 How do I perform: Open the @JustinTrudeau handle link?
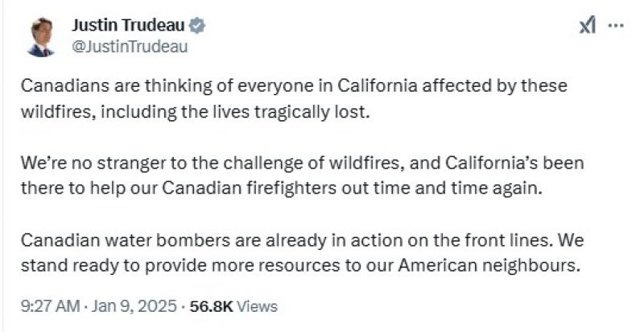click(130, 46)
